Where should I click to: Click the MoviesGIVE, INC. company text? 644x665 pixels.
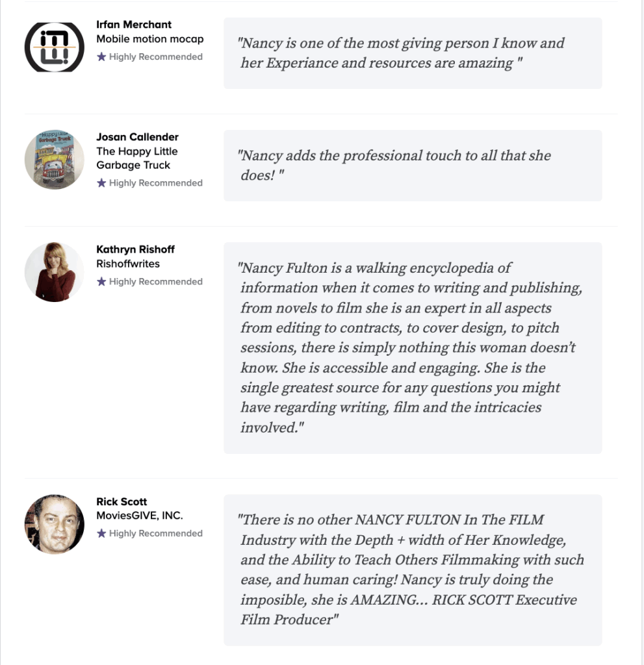(139, 515)
